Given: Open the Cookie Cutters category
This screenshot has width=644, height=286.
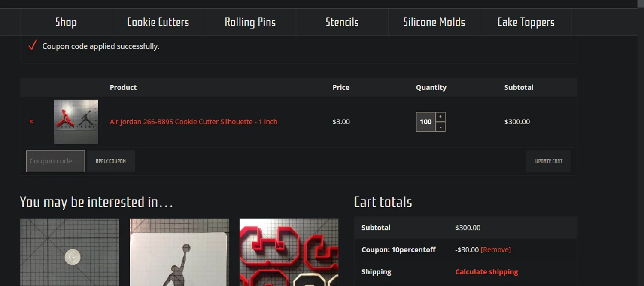Looking at the screenshot, I should (x=158, y=22).
